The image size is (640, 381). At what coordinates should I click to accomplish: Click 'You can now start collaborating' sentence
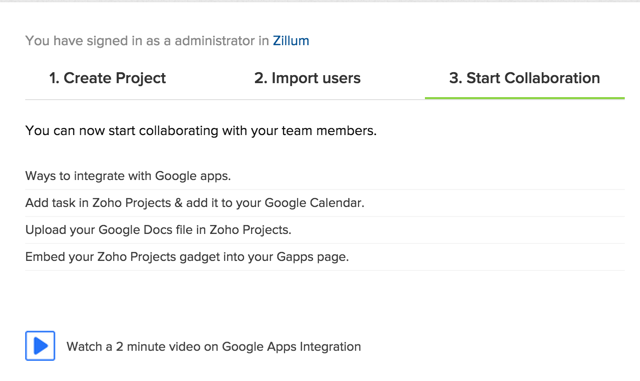[201, 131]
